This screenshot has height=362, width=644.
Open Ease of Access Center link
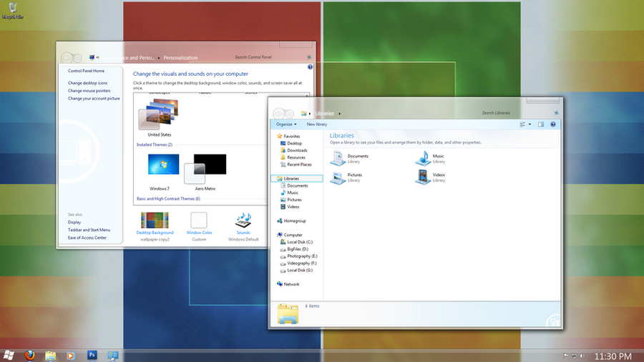click(x=87, y=238)
